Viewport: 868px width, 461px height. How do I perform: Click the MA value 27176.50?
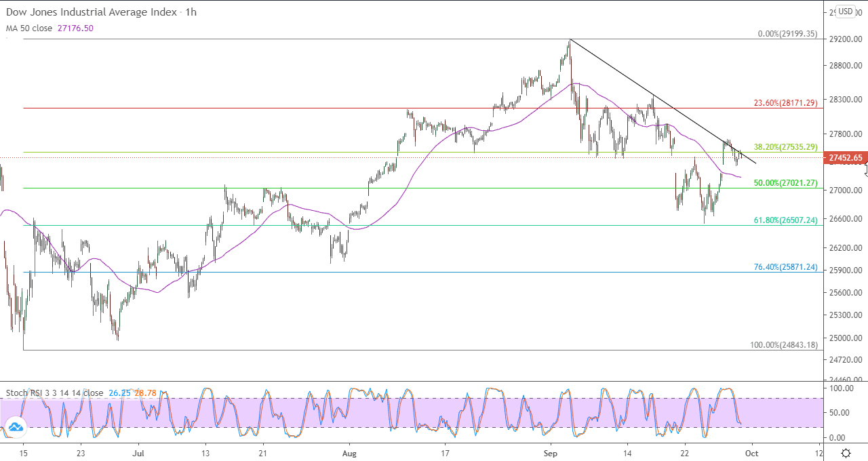77,28
